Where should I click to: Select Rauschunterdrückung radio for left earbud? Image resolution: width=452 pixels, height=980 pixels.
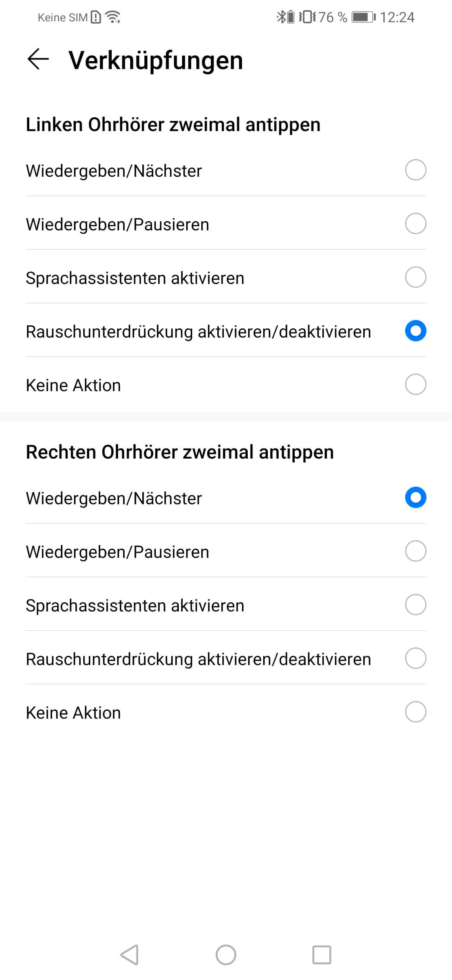coord(415,331)
